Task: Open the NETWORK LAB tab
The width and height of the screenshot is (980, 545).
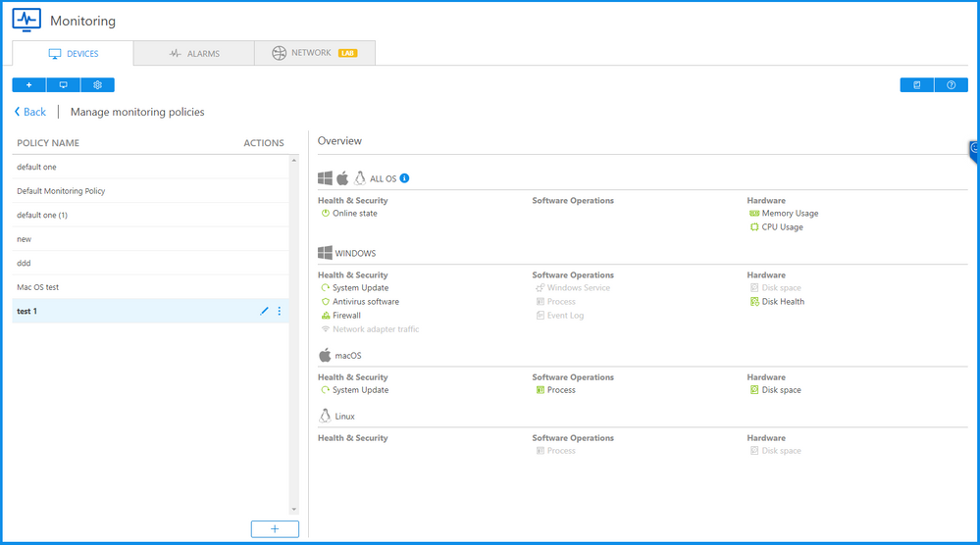Action: click(x=315, y=53)
